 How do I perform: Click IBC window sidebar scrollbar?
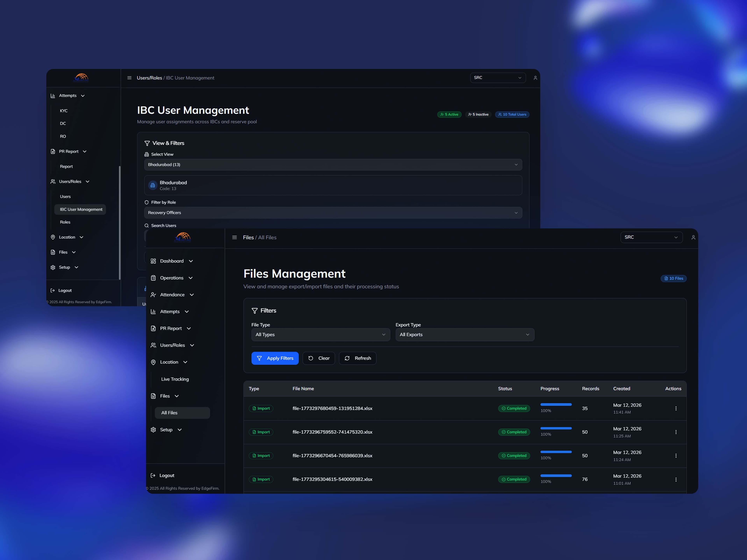click(x=120, y=223)
